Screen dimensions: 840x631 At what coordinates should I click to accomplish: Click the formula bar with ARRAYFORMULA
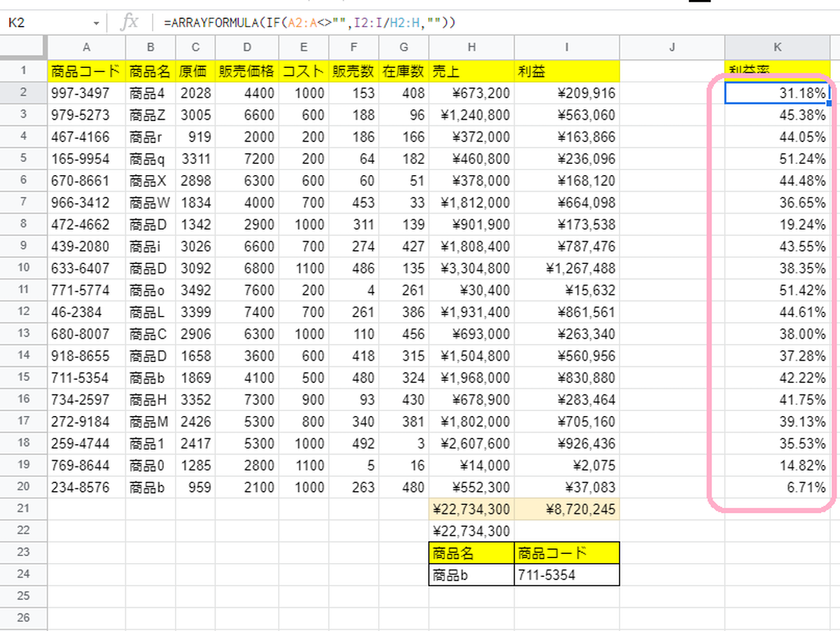497,23
